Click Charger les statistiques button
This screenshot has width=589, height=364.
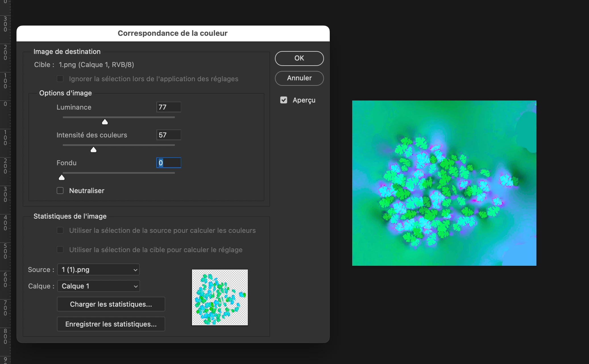click(111, 304)
